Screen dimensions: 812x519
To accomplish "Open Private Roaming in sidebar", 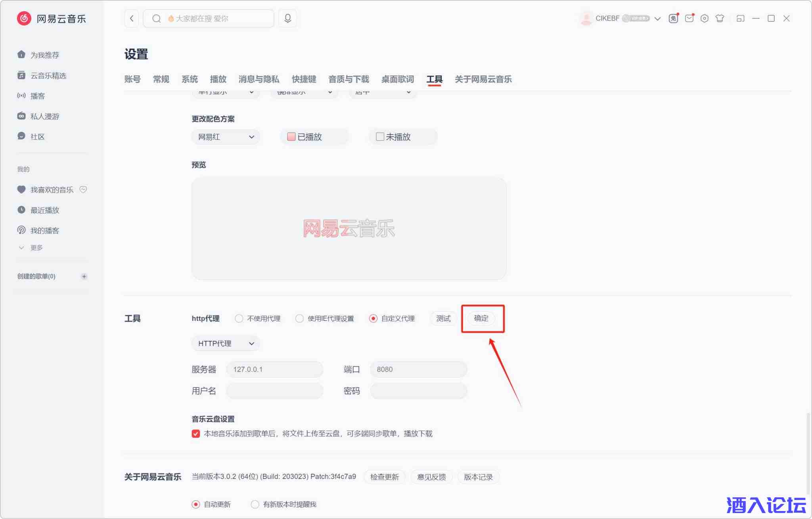I will click(x=44, y=116).
